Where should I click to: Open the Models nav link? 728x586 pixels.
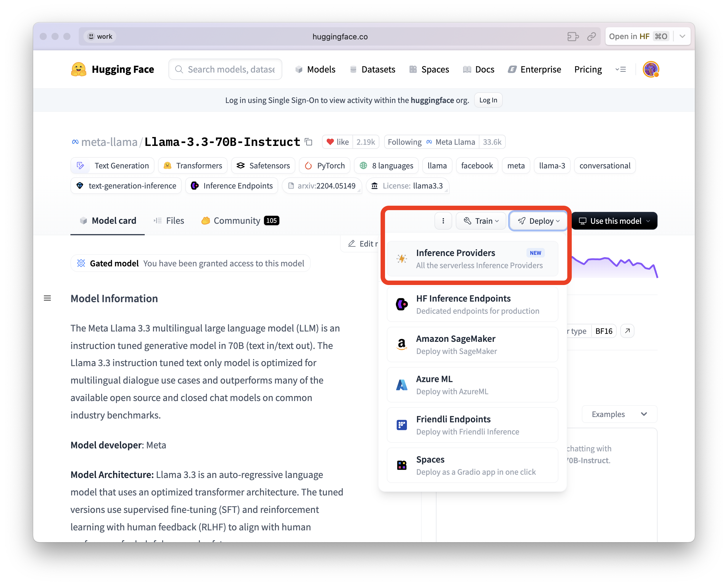[315, 69]
